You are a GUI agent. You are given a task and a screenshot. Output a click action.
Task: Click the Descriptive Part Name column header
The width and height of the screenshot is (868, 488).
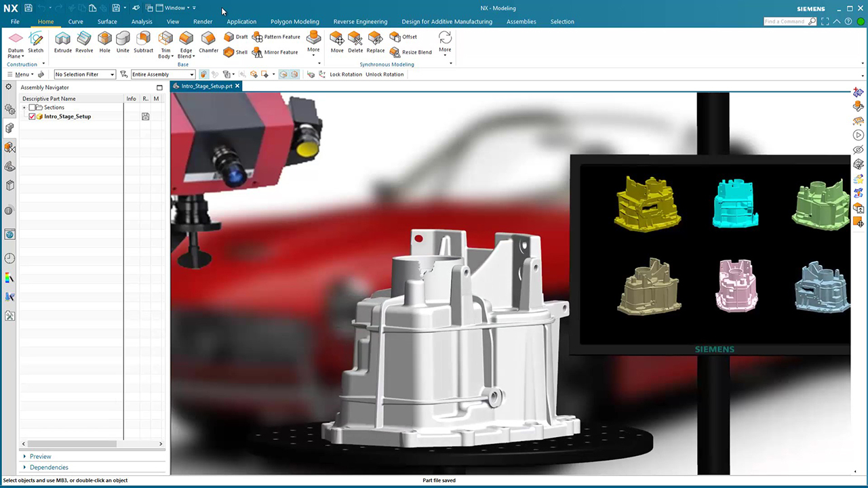[x=71, y=99]
